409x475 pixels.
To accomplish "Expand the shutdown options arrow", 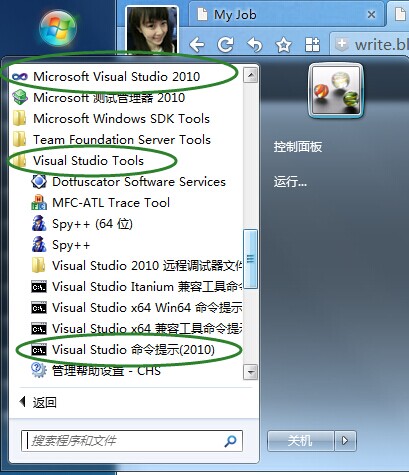I will click(x=345, y=441).
